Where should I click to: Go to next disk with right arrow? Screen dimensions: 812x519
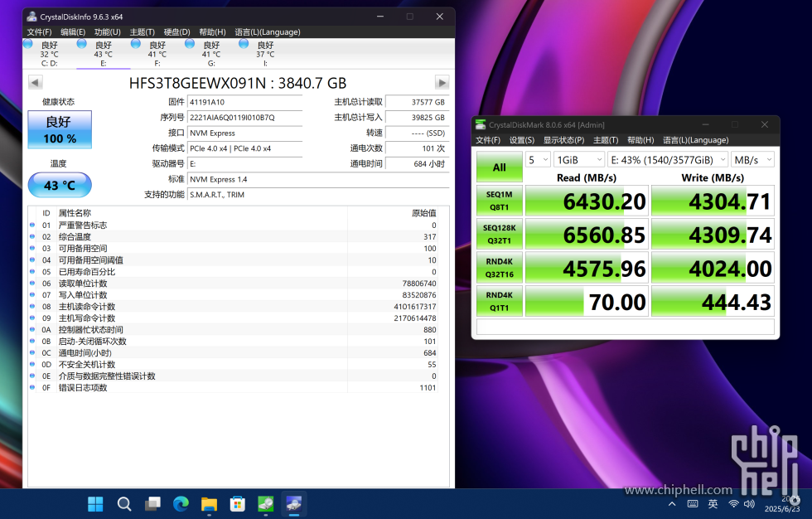click(x=442, y=83)
